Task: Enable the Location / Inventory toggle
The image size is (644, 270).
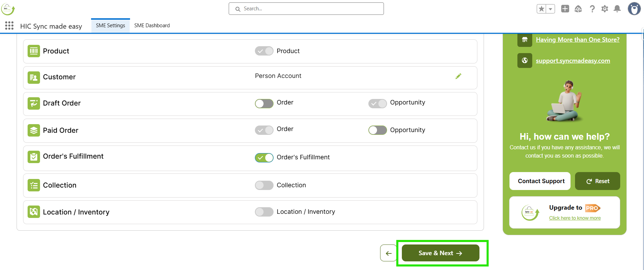Action: click(x=264, y=212)
